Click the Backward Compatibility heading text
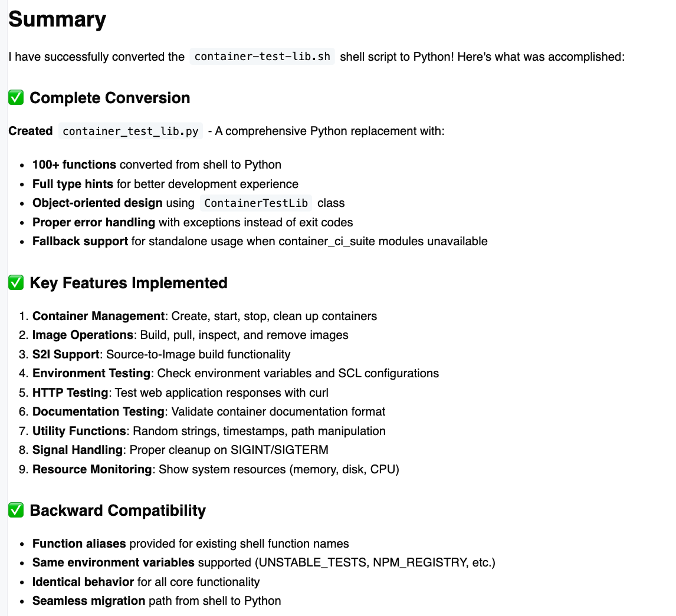The width and height of the screenshot is (676, 616). pyautogui.click(x=117, y=510)
